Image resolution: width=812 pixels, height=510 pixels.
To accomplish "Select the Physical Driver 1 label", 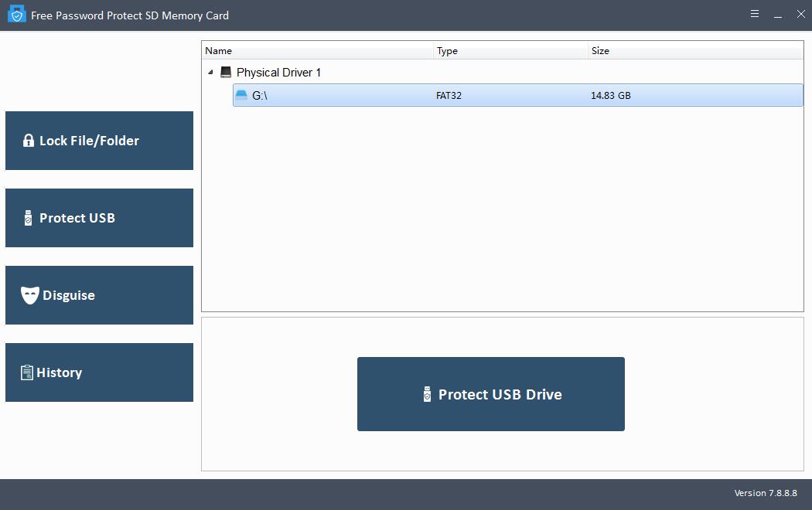I will tap(278, 73).
